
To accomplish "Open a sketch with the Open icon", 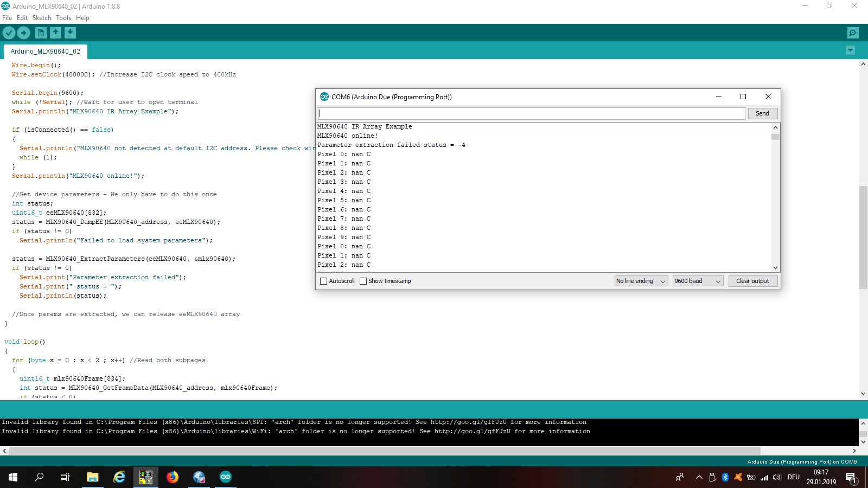I will coord(55,33).
